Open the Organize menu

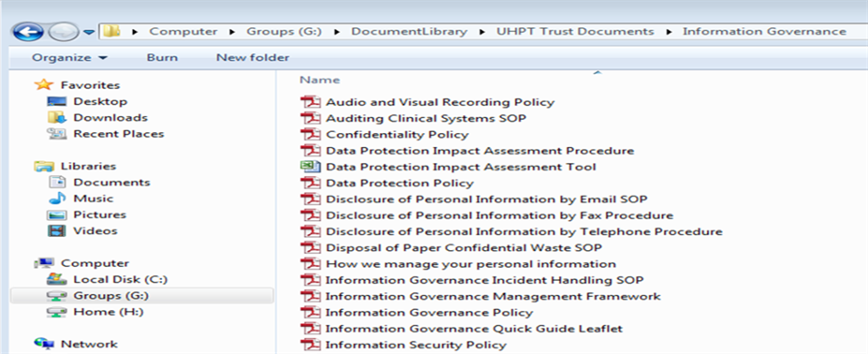pos(70,58)
